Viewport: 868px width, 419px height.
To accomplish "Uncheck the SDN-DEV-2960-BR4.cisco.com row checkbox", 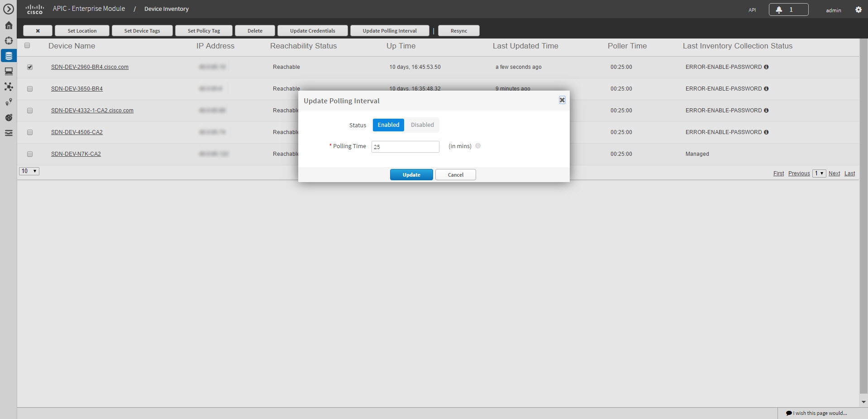I will click(x=30, y=67).
